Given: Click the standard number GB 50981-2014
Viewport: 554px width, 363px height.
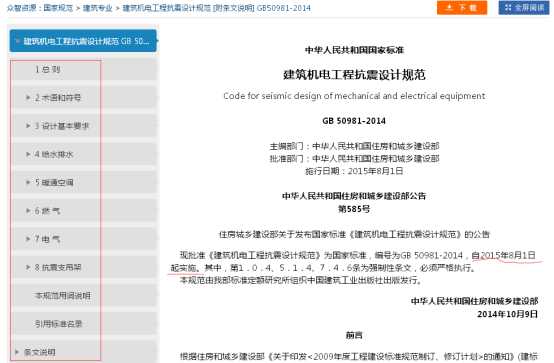Looking at the screenshot, I should (354, 121).
